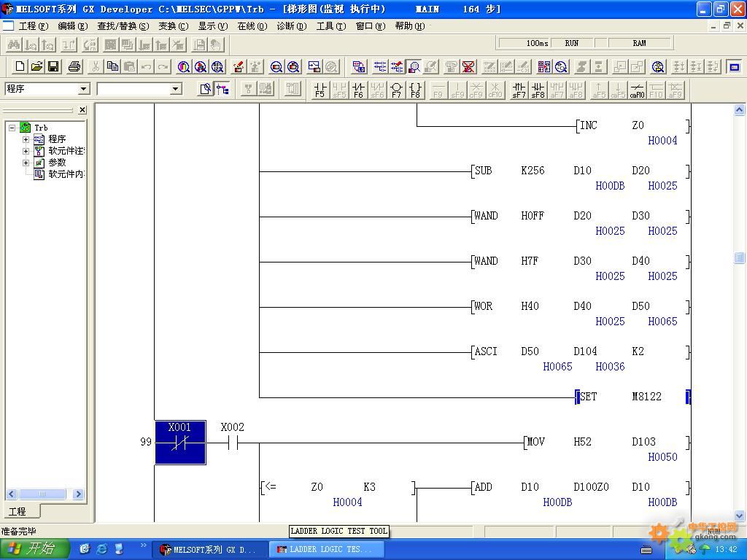The image size is (747, 560).
Task: Insert a normally closed contact (F6)
Action: click(x=358, y=89)
